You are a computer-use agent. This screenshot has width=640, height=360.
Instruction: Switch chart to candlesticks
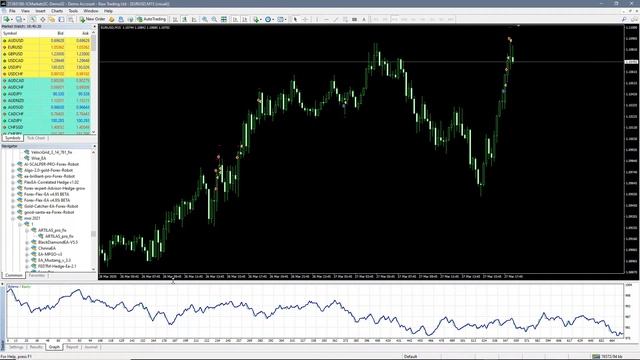click(x=184, y=19)
